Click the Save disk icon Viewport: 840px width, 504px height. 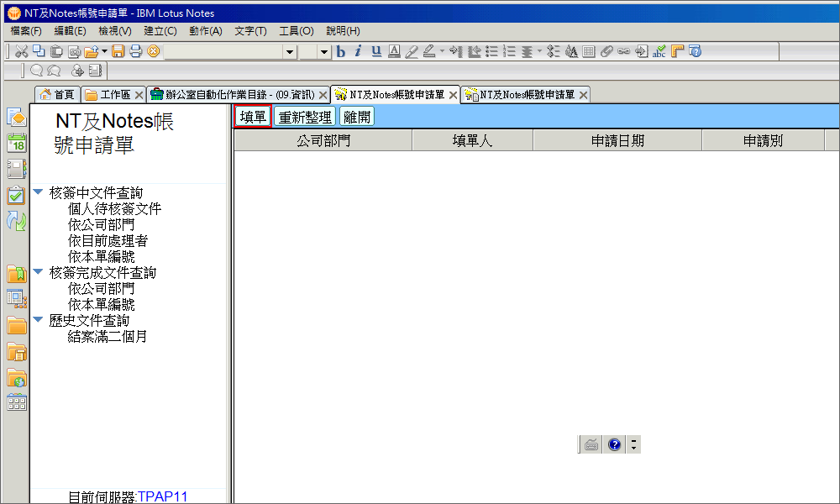click(x=118, y=51)
